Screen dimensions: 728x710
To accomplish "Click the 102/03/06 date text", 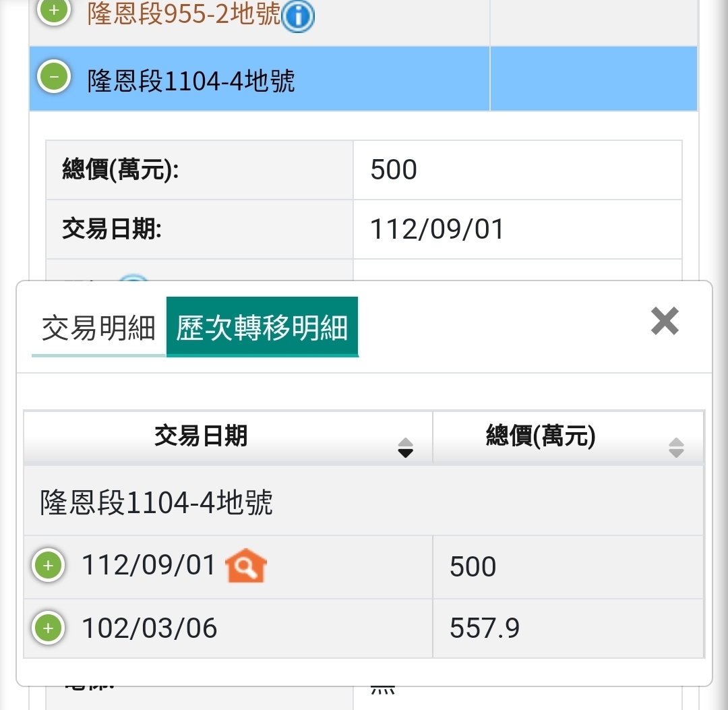I will coord(150,628).
